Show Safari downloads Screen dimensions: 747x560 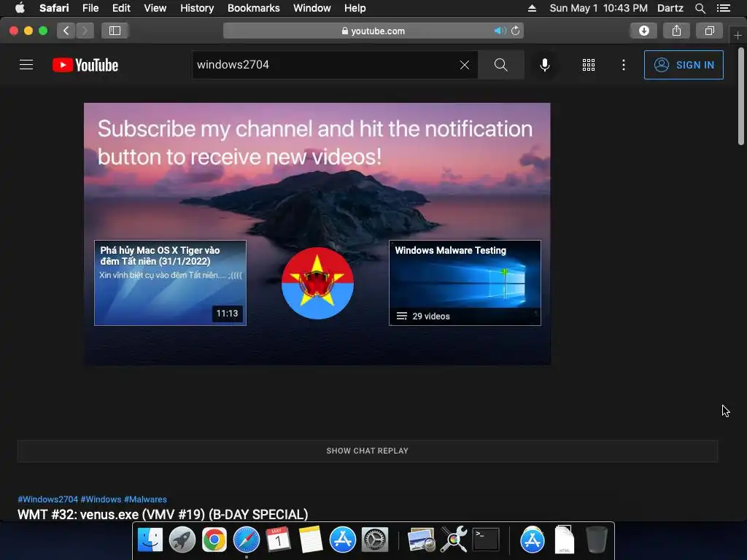[643, 31]
